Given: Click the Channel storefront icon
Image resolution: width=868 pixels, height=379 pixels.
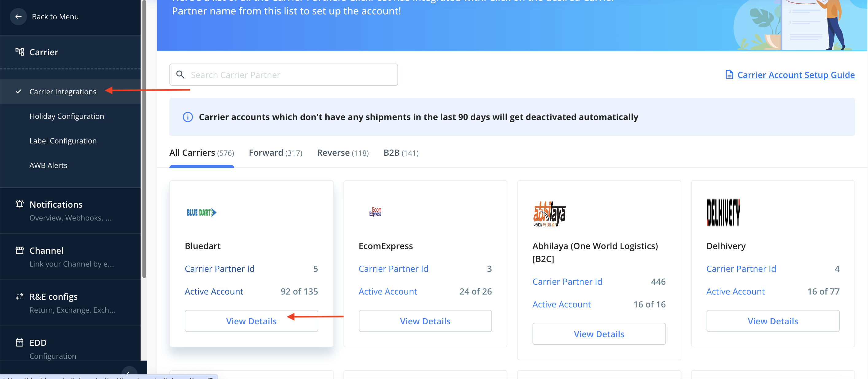Looking at the screenshot, I should (x=20, y=250).
